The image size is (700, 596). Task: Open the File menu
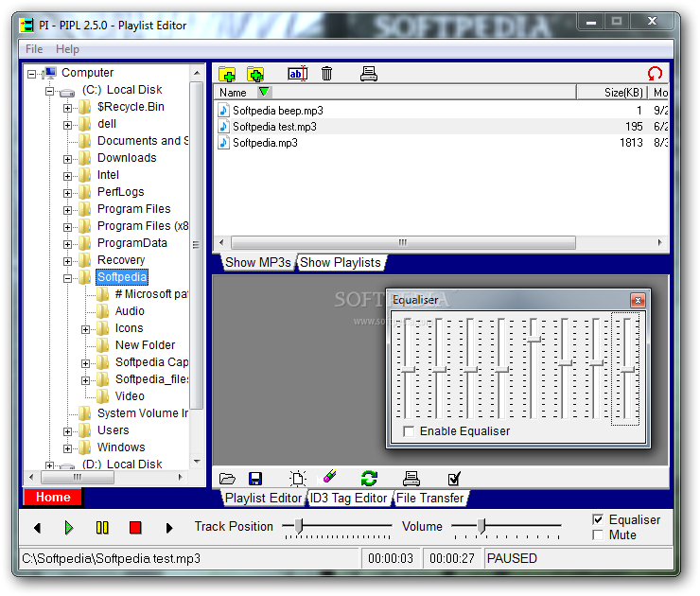click(34, 48)
